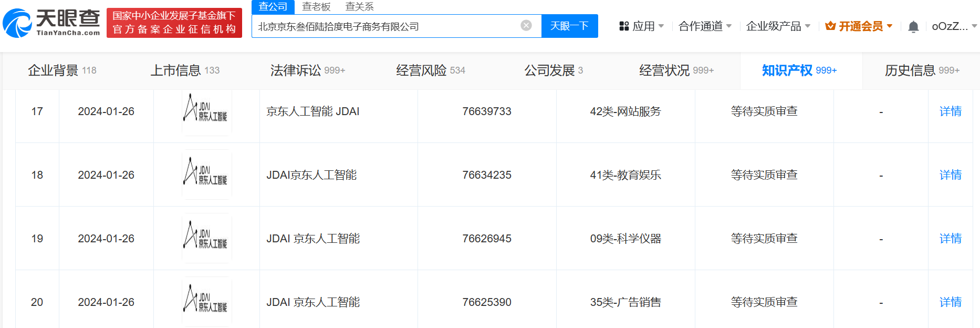Expand the 合作通道 dropdown menu

704,26
